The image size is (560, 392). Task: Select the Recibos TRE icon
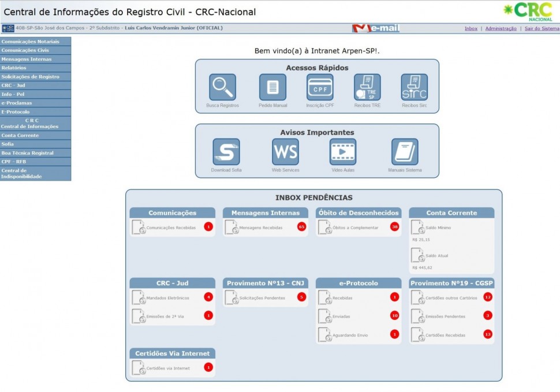click(x=367, y=87)
